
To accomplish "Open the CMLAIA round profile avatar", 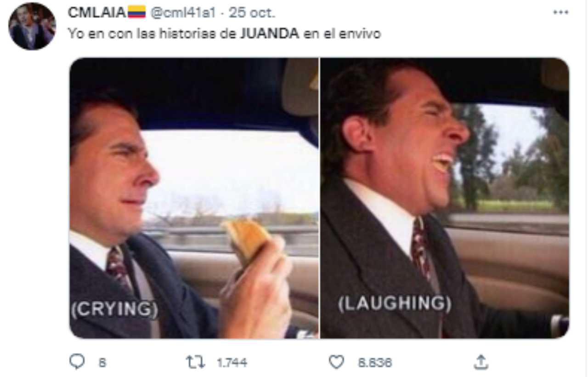I will coord(32,27).
